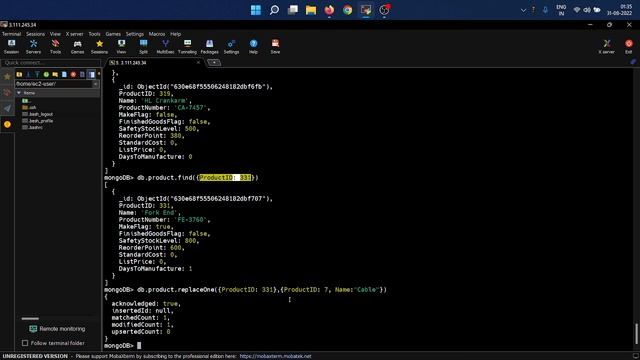Click the Save toolbar icon
This screenshot has height=360, width=640.
pyautogui.click(x=276, y=47)
